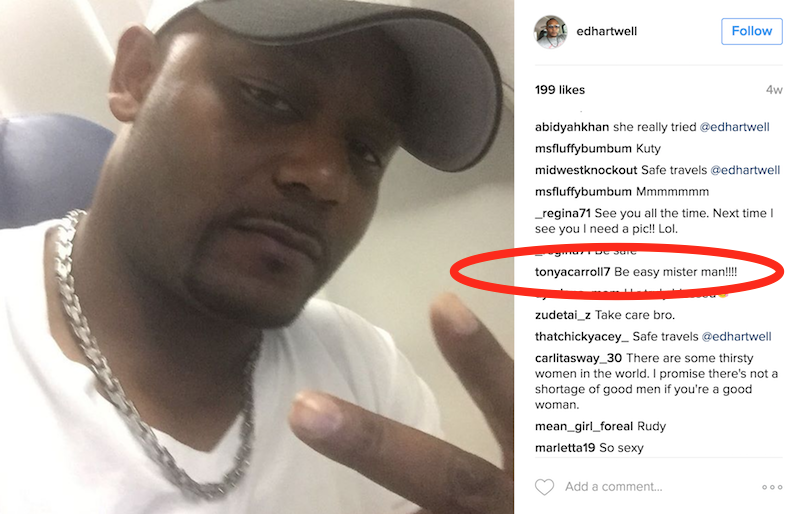Open thatchickyacey_'s profile
This screenshot has height=514, width=800.
tap(582, 336)
